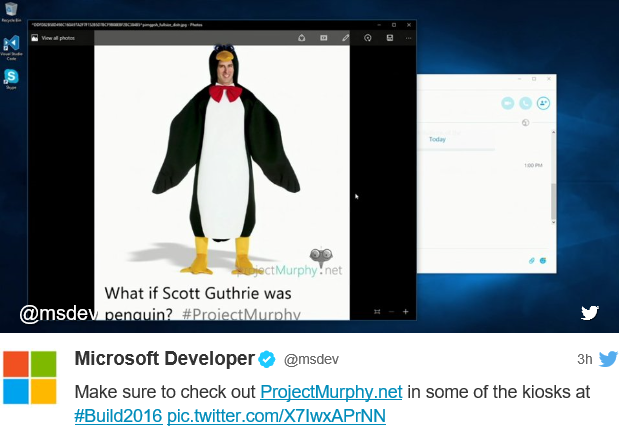This screenshot has height=430, width=619.
Task: Add people to Skype conversation
Action: point(544,103)
